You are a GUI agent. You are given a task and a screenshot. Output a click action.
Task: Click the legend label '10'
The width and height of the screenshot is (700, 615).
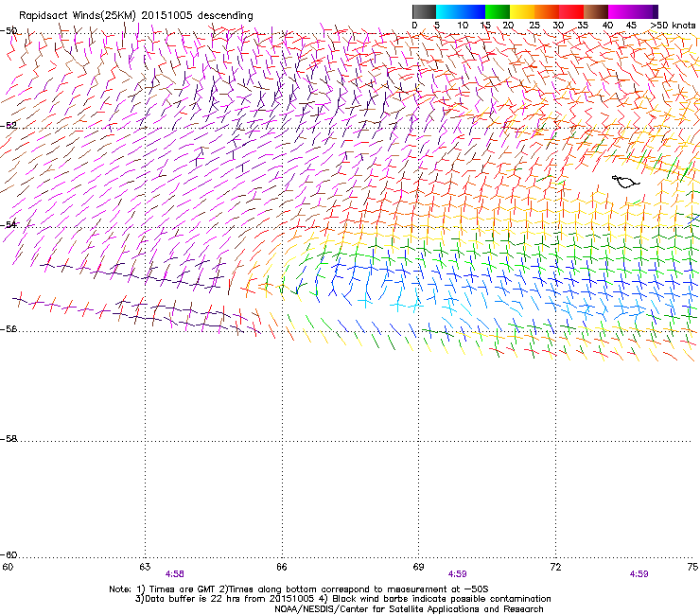click(463, 26)
